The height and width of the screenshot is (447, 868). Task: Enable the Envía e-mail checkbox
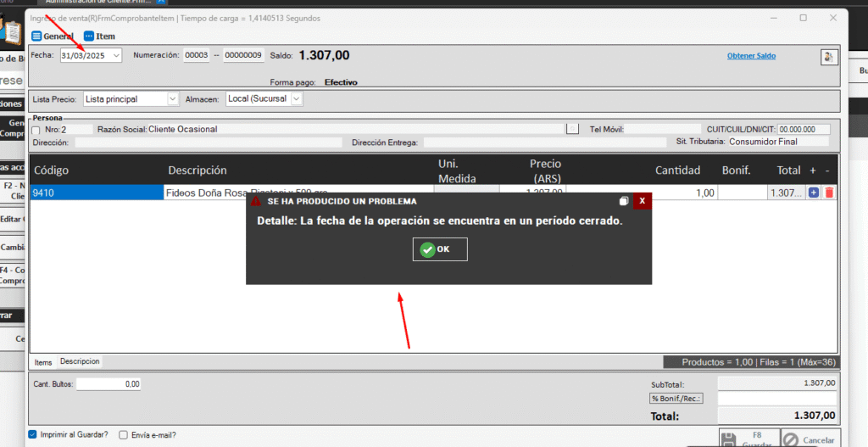pyautogui.click(x=124, y=435)
